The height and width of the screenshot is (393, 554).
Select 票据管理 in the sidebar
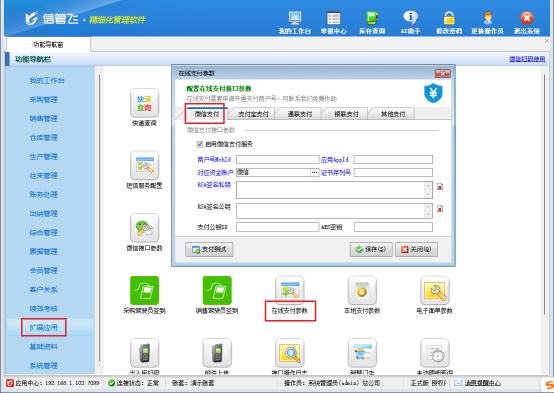tap(43, 252)
